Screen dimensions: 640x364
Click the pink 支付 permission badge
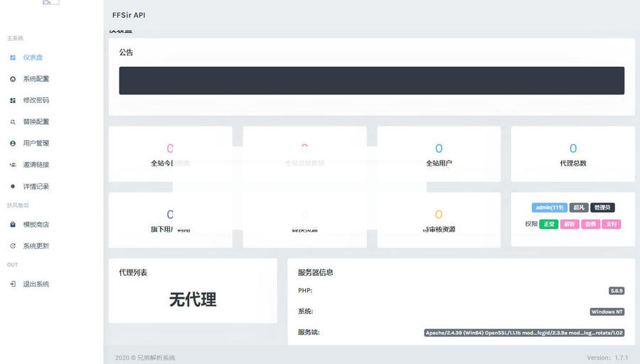coord(612,224)
